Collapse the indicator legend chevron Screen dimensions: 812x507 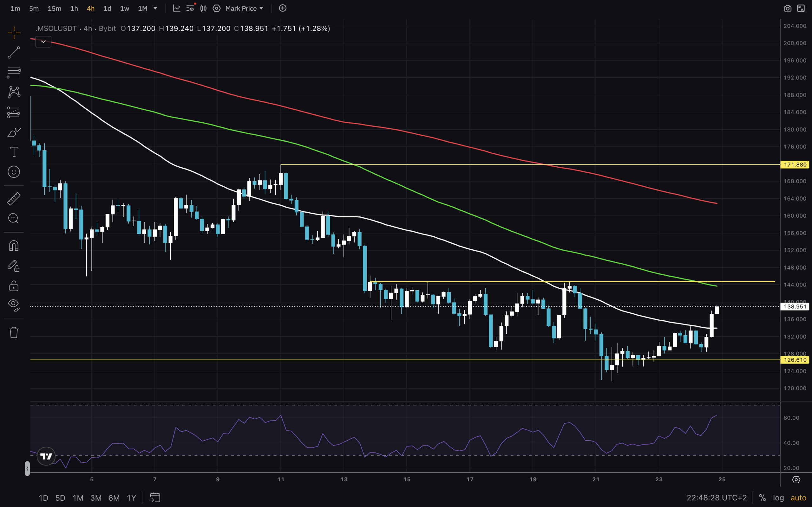43,42
